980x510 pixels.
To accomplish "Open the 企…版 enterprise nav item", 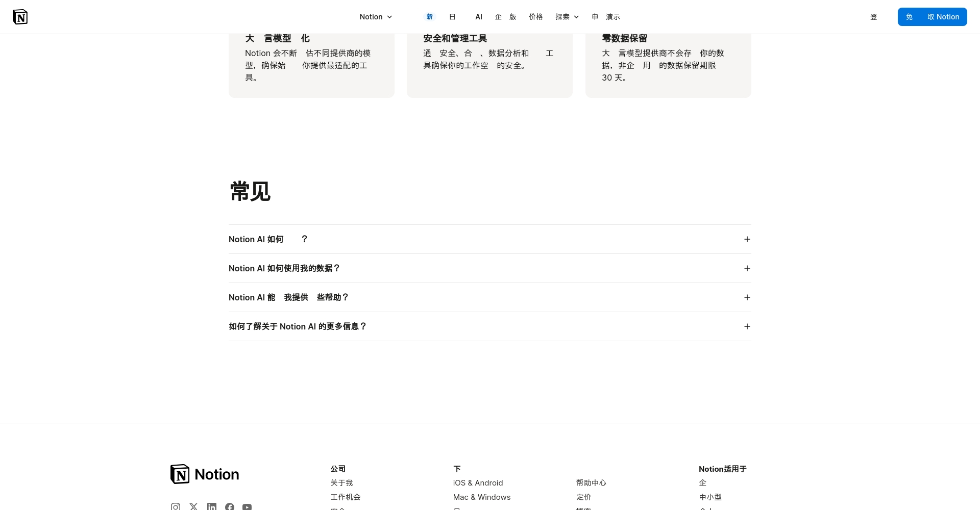I will [x=505, y=17].
